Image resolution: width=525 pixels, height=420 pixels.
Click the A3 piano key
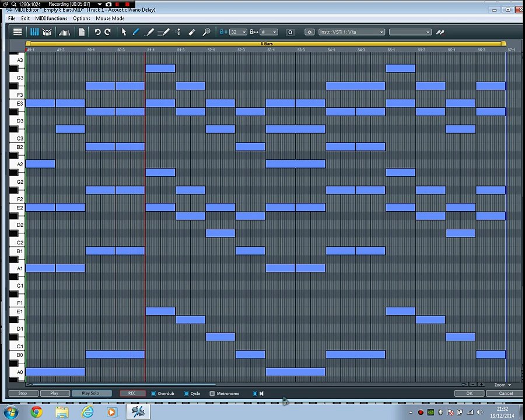17,60
